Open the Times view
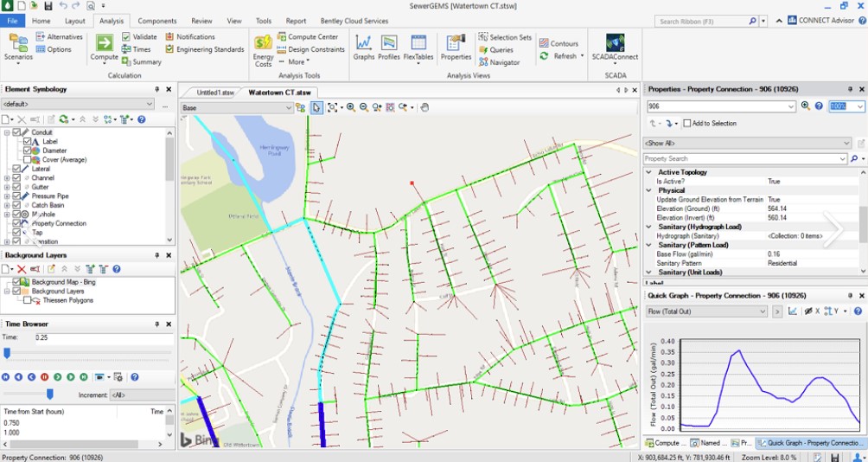Screen dimensions: 868x462 click(x=137, y=49)
